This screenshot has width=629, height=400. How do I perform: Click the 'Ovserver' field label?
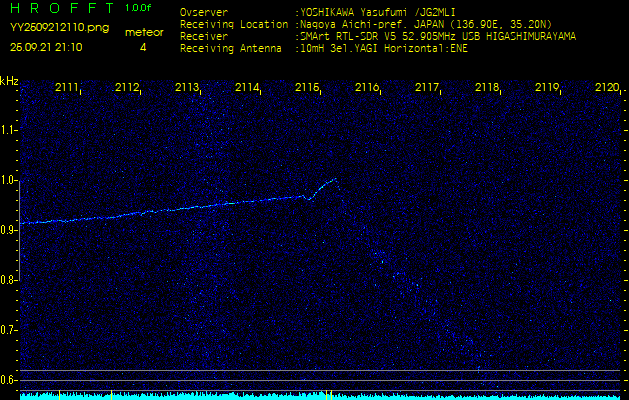[x=204, y=12]
